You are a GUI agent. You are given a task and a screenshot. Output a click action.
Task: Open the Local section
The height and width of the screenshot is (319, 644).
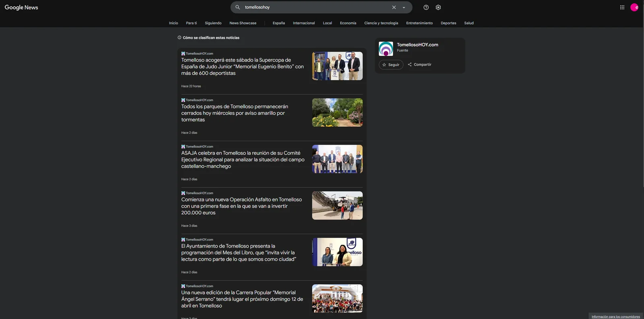point(327,23)
